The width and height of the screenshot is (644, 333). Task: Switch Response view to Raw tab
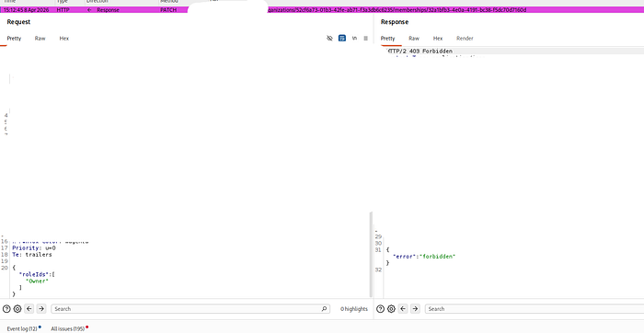(x=414, y=39)
